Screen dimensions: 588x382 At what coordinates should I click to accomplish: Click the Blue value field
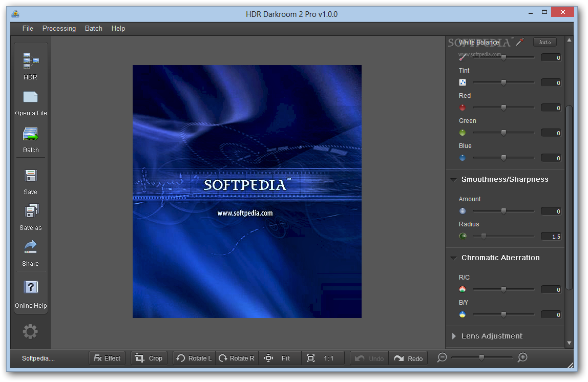(x=551, y=158)
